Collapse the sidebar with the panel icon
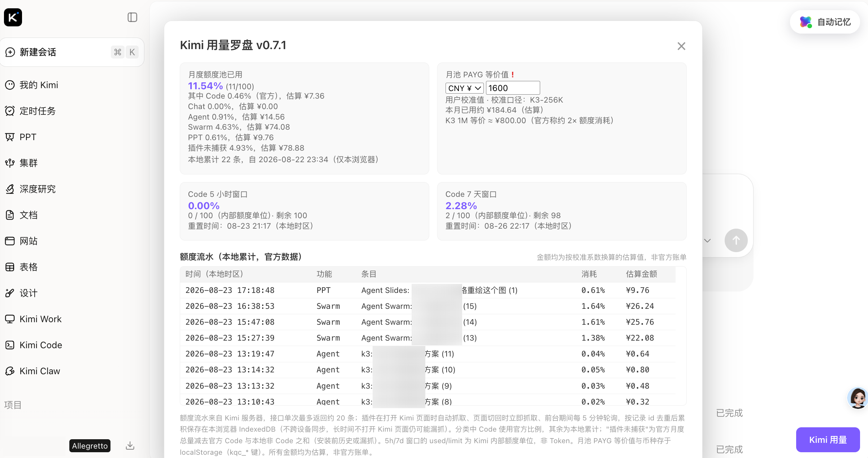Image resolution: width=868 pixels, height=458 pixels. pyautogui.click(x=133, y=17)
